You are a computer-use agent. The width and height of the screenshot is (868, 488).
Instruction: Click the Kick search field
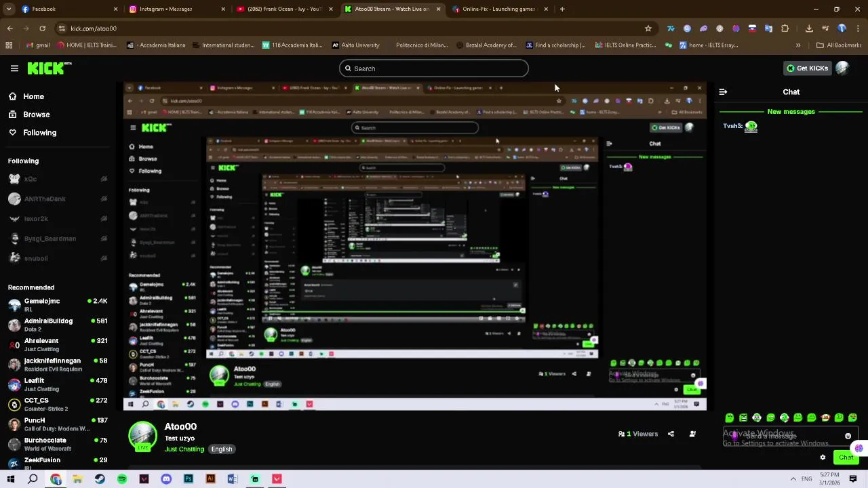click(434, 68)
